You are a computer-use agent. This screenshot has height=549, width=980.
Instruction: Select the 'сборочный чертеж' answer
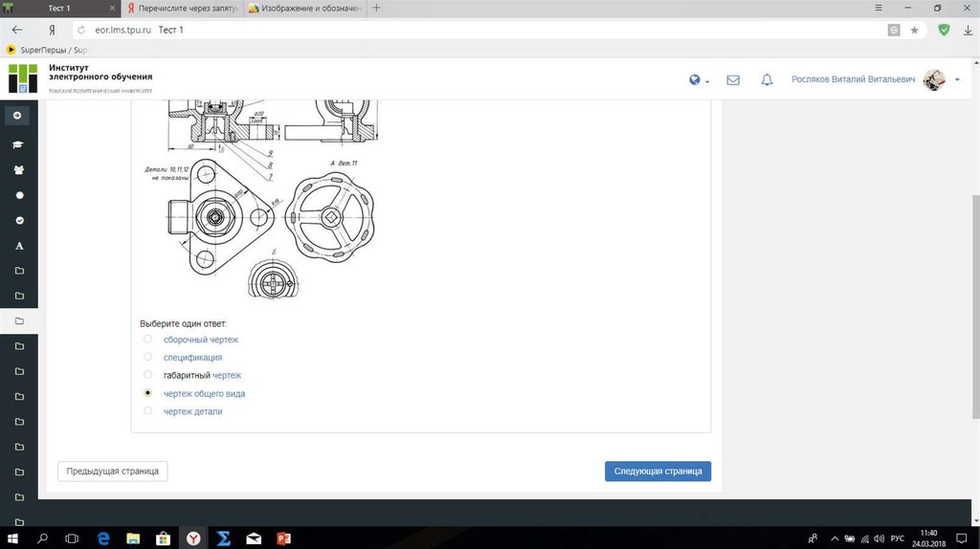point(147,339)
